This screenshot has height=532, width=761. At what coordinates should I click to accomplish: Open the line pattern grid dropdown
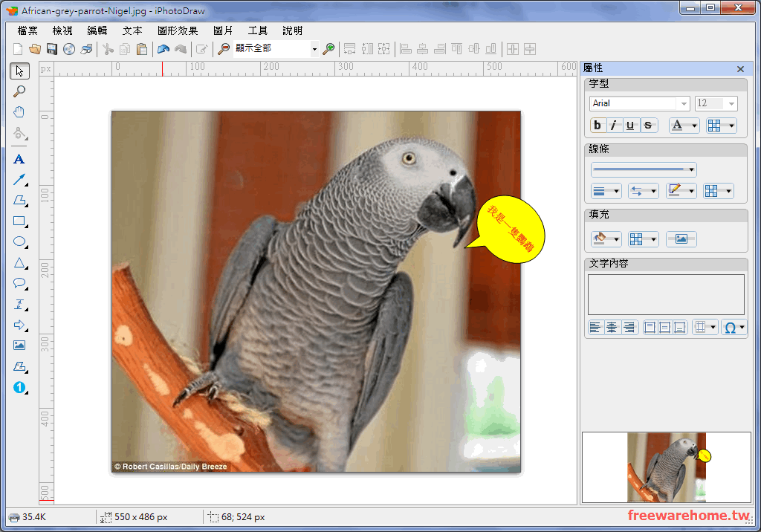(719, 191)
